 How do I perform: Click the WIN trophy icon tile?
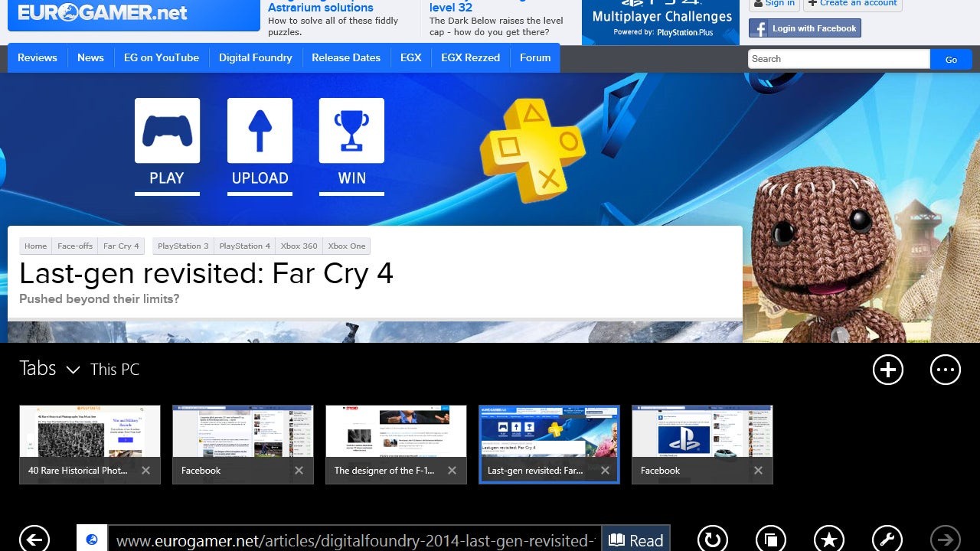coord(351,131)
